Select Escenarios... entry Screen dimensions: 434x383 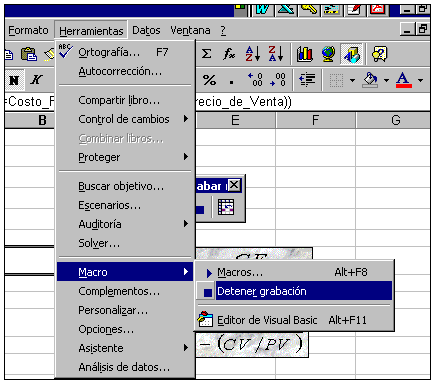125,205
